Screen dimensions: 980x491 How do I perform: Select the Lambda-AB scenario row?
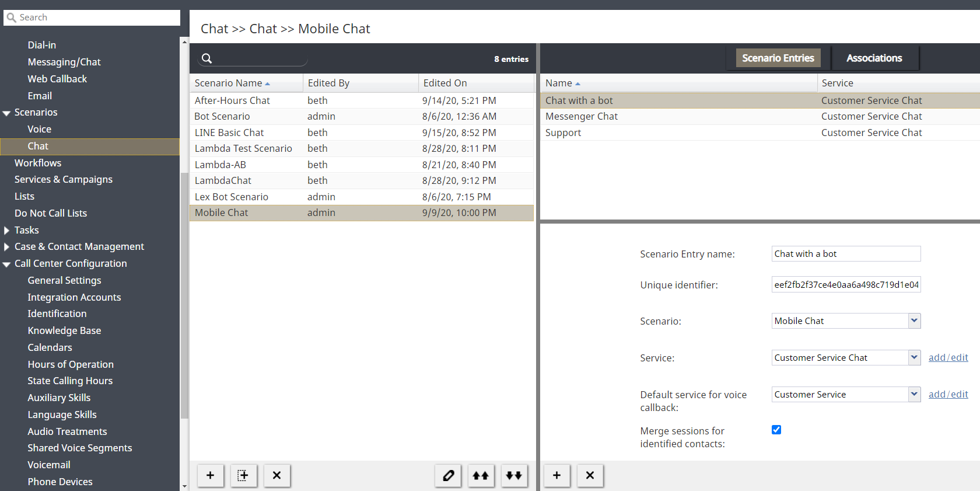coord(362,165)
